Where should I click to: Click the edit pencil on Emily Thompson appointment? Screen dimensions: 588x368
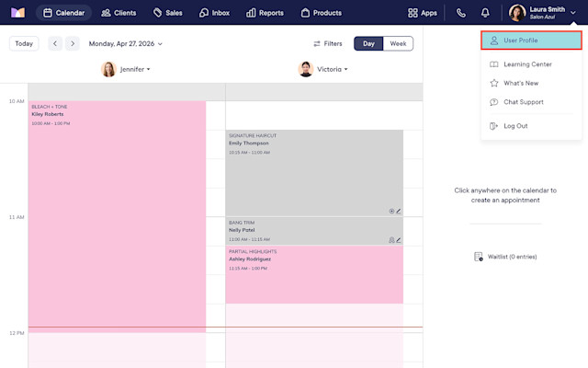click(x=399, y=211)
